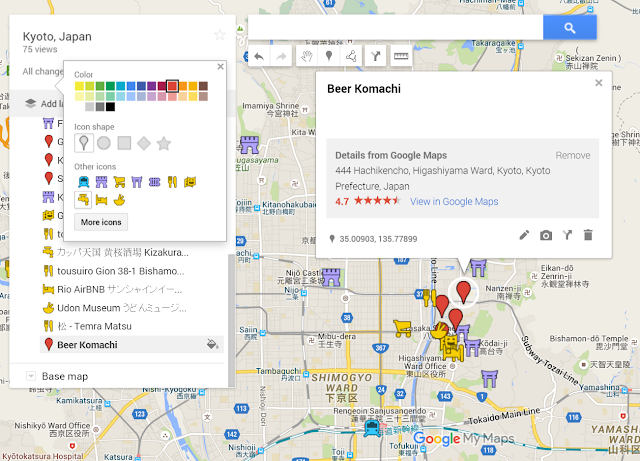Image resolution: width=640 pixels, height=461 pixels.
Task: Select the diamond icon shape
Action: (x=144, y=143)
